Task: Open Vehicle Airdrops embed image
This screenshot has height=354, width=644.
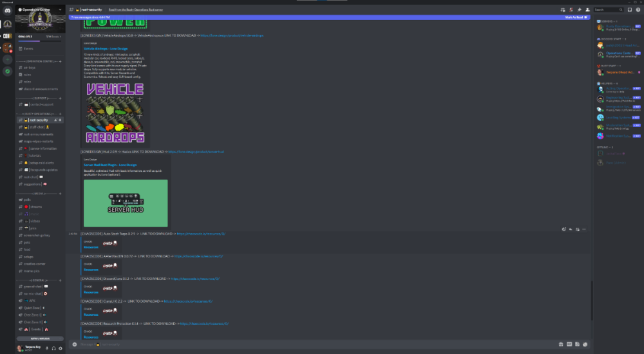Action: pos(115,113)
